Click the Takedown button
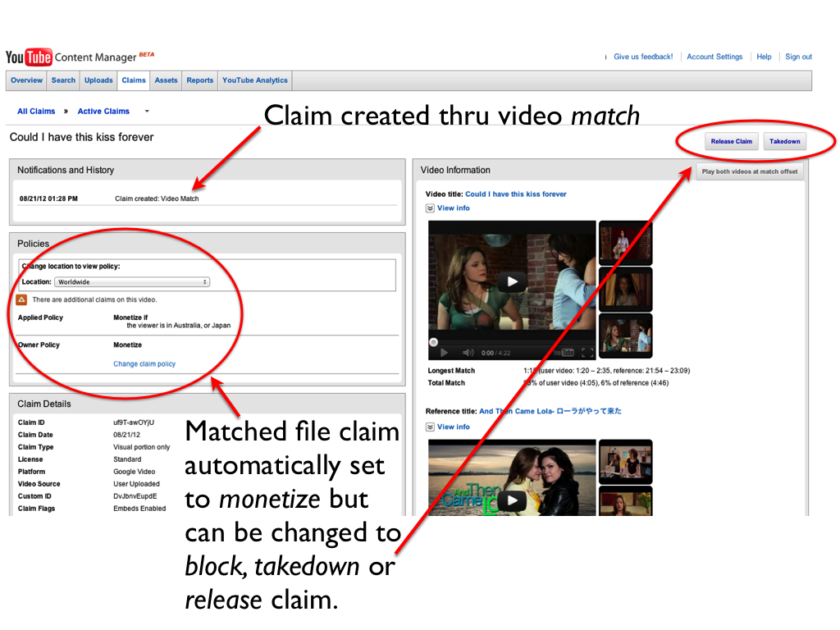840x630 pixels. (785, 141)
